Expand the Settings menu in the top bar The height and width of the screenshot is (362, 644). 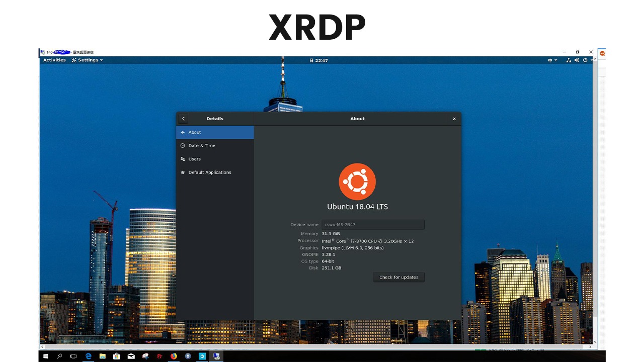[x=87, y=60]
